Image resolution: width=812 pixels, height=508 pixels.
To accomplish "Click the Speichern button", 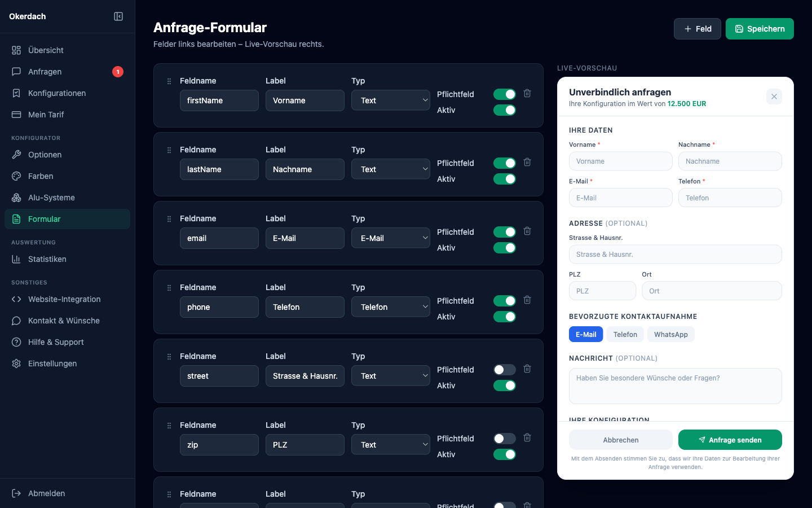I will click(760, 28).
